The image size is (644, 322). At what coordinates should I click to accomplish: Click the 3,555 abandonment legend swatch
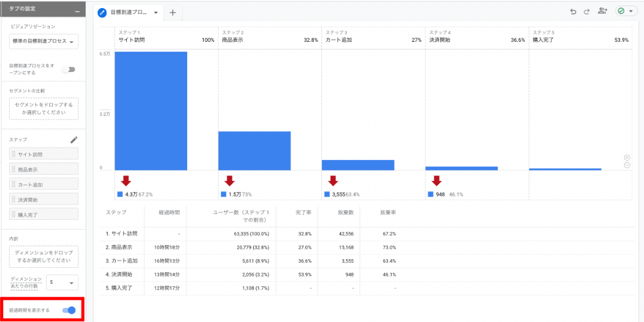pyautogui.click(x=327, y=195)
